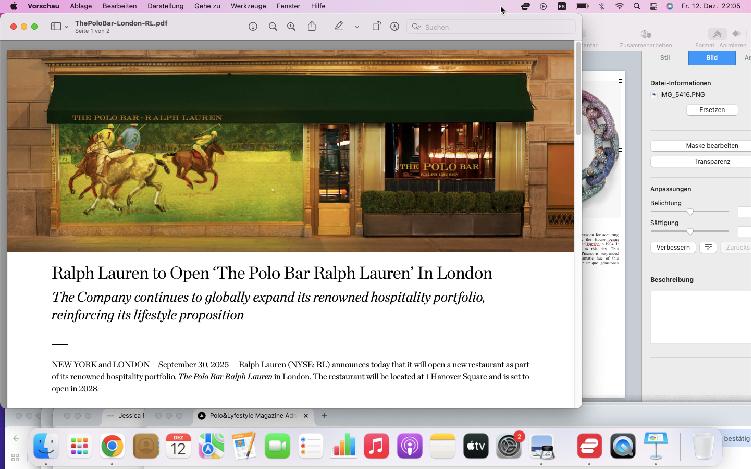Viewport: 751px width, 469px height.
Task: Add a new browser tab with plus
Action: (x=324, y=415)
